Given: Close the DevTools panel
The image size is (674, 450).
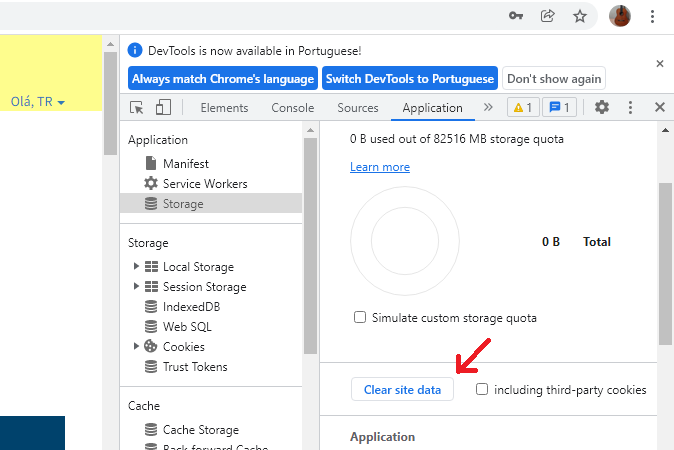Looking at the screenshot, I should (x=660, y=107).
